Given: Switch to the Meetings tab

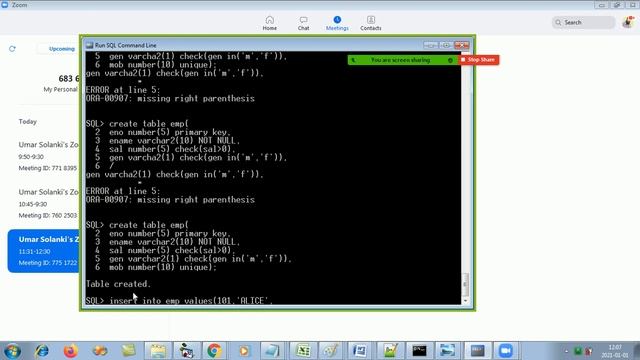Looking at the screenshot, I should pyautogui.click(x=337, y=23).
